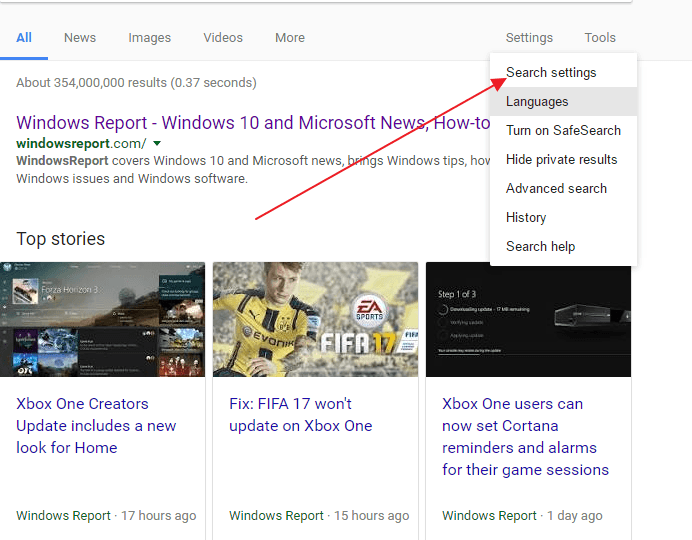Open Xbox One Creators Update story link

(x=96, y=426)
